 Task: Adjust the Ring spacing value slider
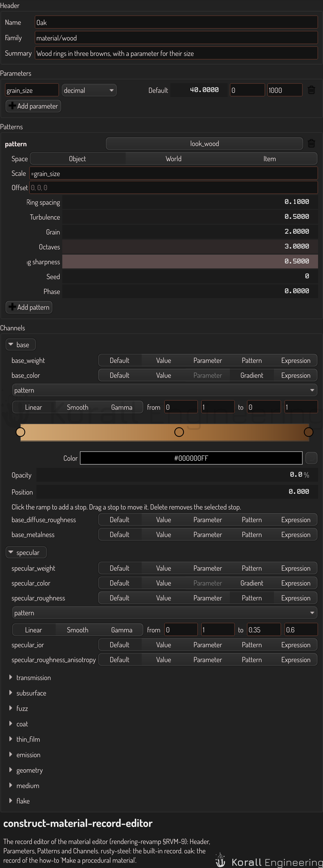[x=190, y=202]
